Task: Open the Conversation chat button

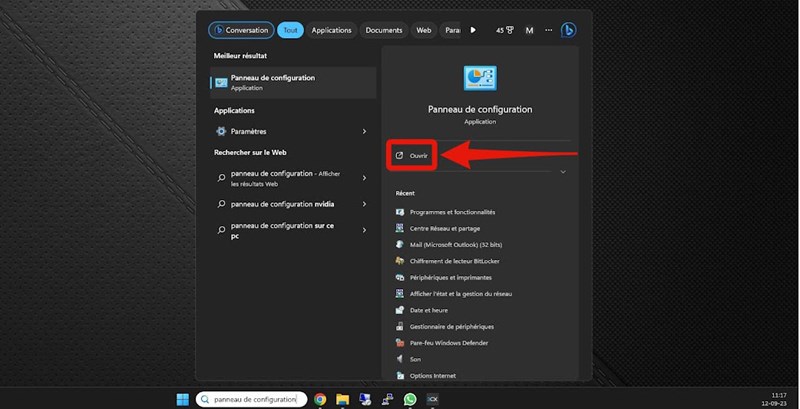Action: coord(240,30)
